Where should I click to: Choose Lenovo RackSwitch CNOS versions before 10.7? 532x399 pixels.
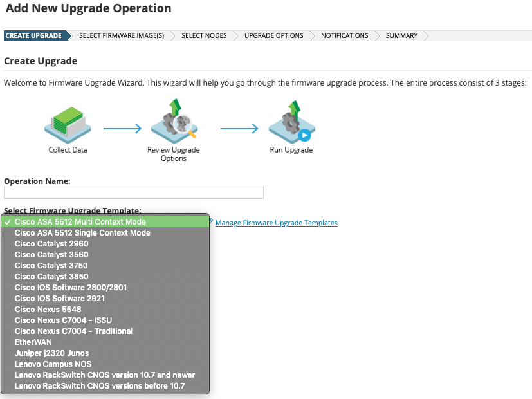tap(105, 385)
